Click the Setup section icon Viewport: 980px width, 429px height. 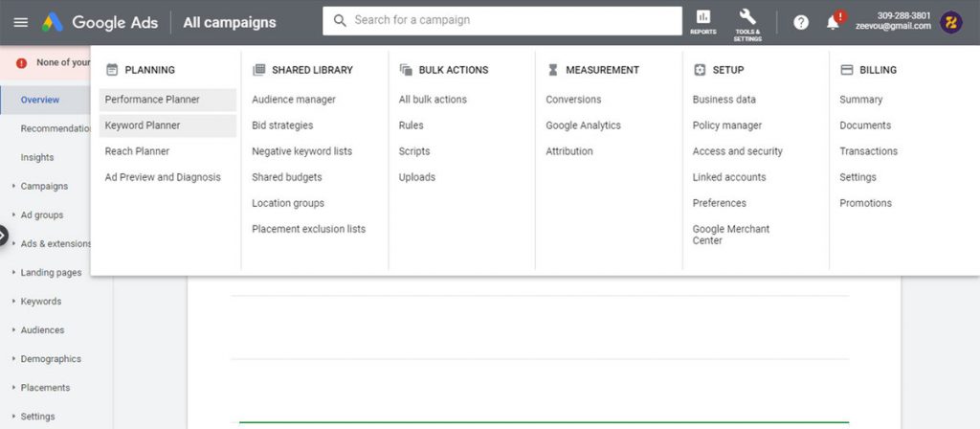[x=700, y=70]
